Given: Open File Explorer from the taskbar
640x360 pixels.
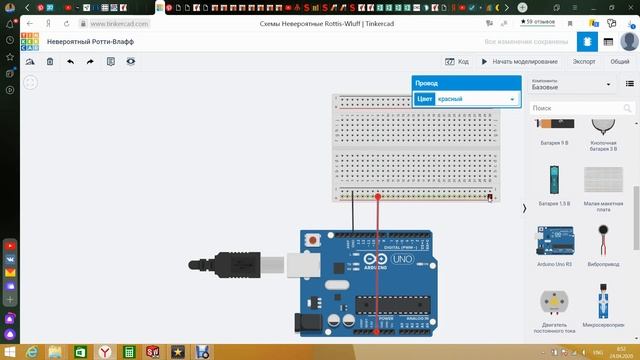Looking at the screenshot, I should click(56, 352).
